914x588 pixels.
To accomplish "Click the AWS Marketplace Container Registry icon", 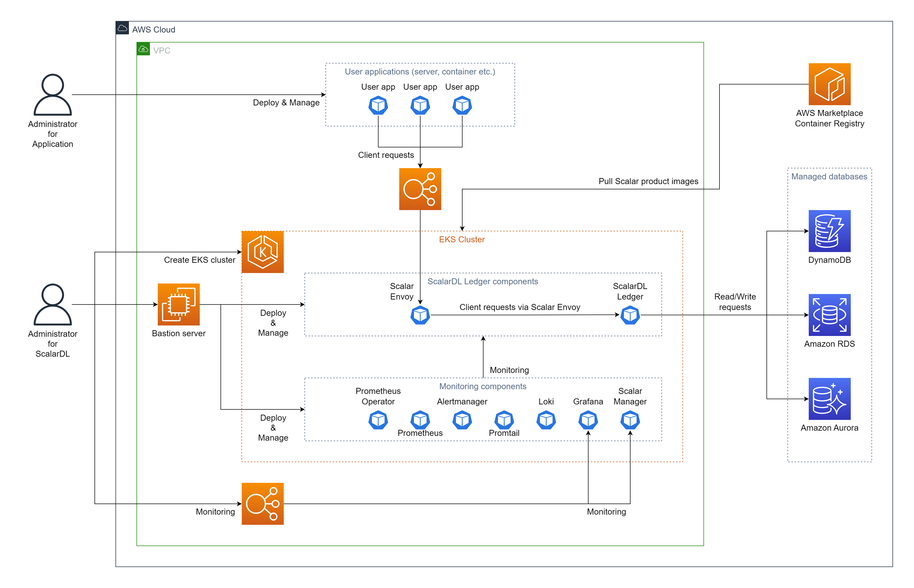I will click(x=829, y=84).
